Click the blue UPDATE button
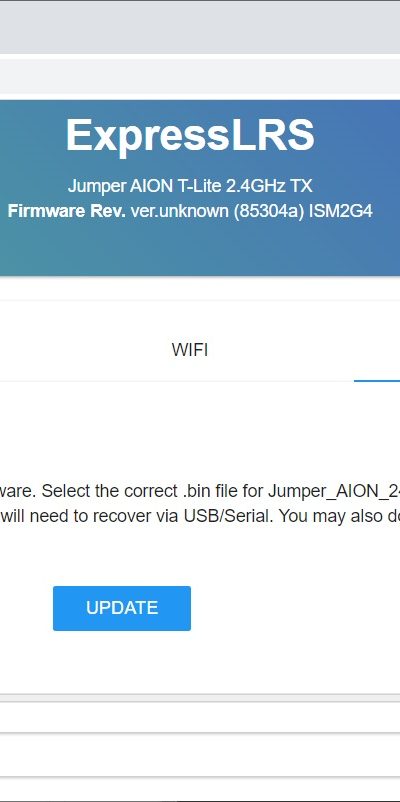This screenshot has width=400, height=802. tap(122, 608)
